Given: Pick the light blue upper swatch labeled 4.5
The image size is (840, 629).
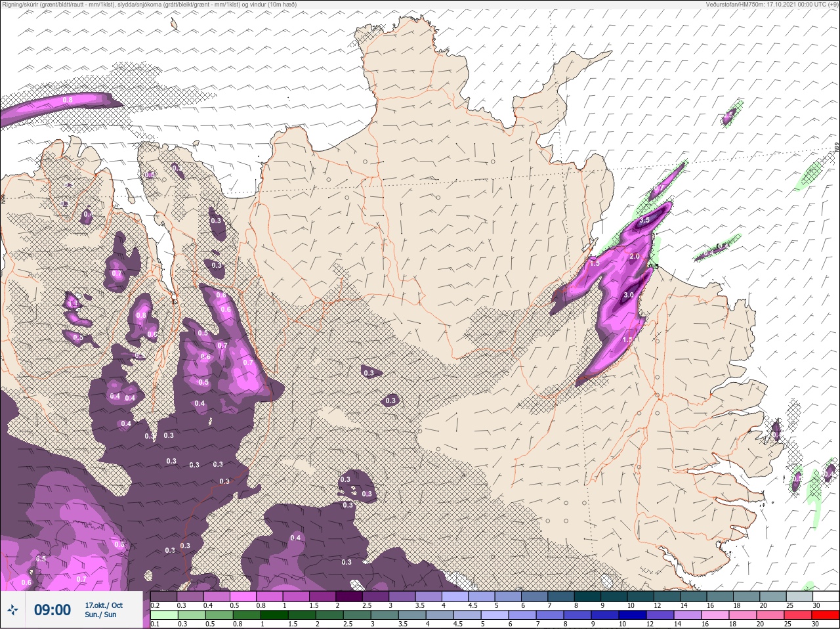Looking at the screenshot, I should click(x=483, y=596).
